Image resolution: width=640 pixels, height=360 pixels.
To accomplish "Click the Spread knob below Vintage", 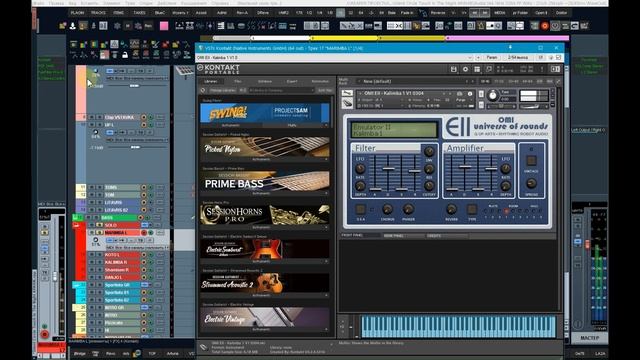I will (531, 184).
